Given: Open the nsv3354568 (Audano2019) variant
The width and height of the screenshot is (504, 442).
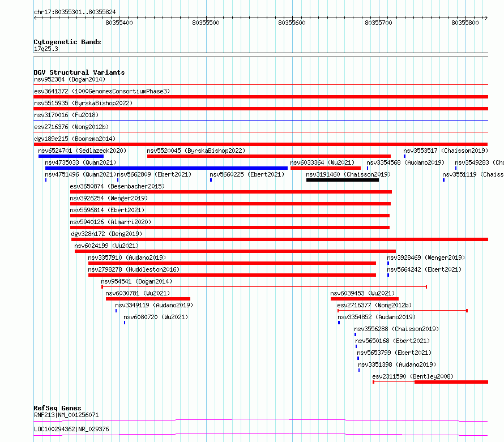Looking at the screenshot, I should (x=405, y=162).
